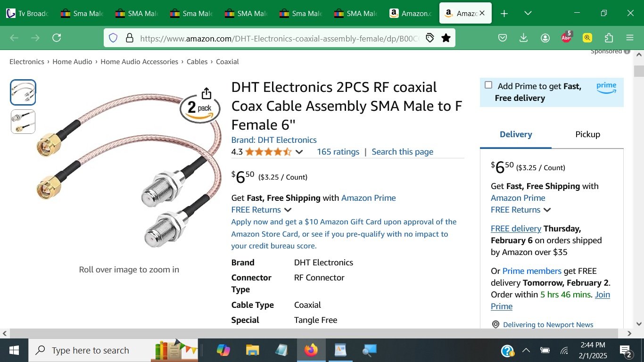Open the tracking protection shield icon
Viewport: 644px width, 362px height.
(x=113, y=38)
